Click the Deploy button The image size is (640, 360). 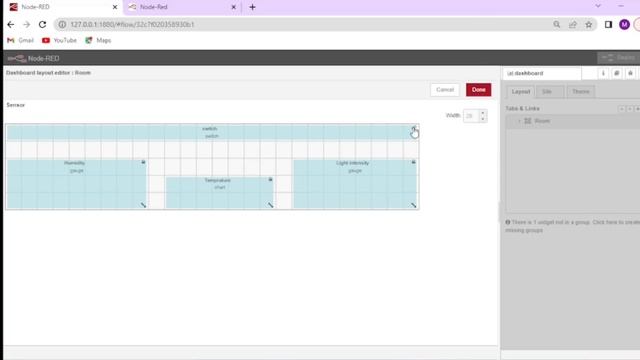(x=618, y=58)
